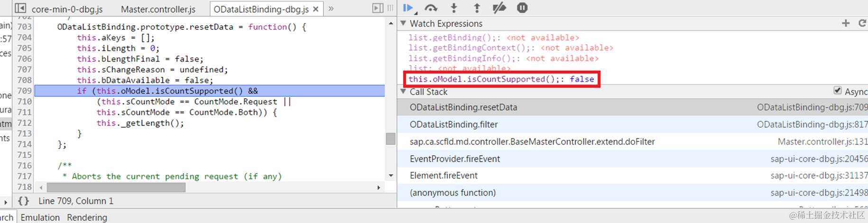
Task: Click the Line 709, Column 1 status text
Action: tap(76, 201)
